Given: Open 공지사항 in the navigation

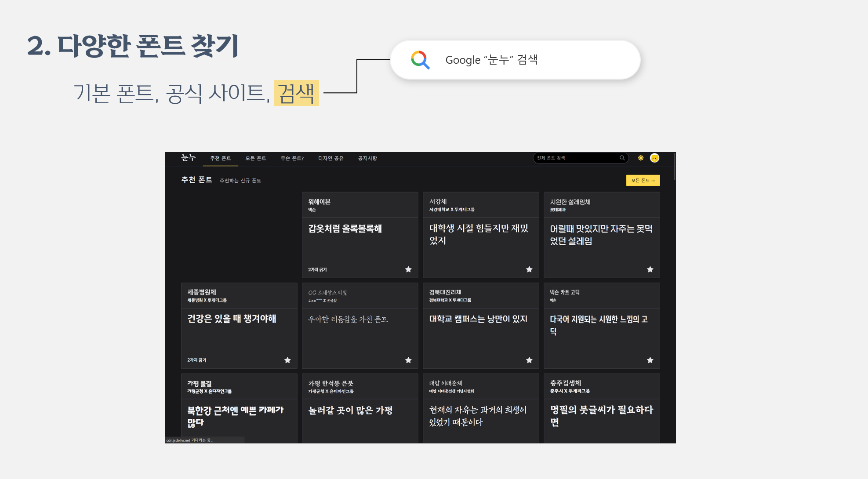Looking at the screenshot, I should (x=367, y=158).
